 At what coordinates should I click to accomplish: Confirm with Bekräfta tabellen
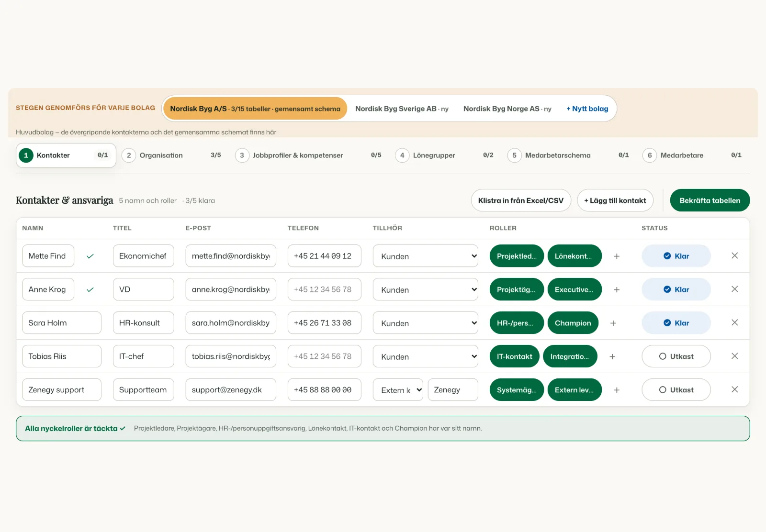pos(710,200)
